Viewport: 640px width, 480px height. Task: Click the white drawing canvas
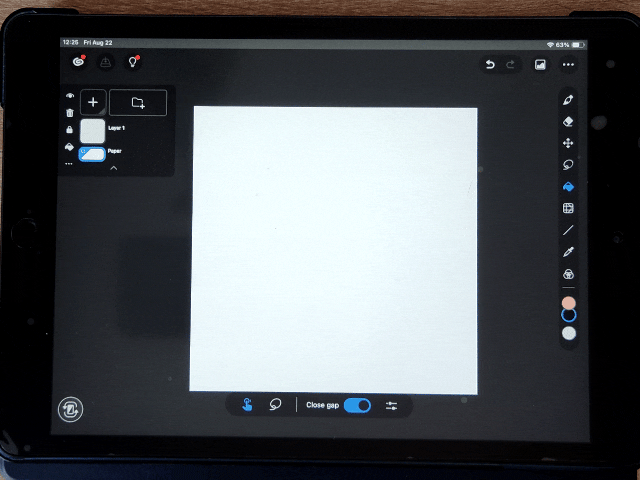[334, 250]
